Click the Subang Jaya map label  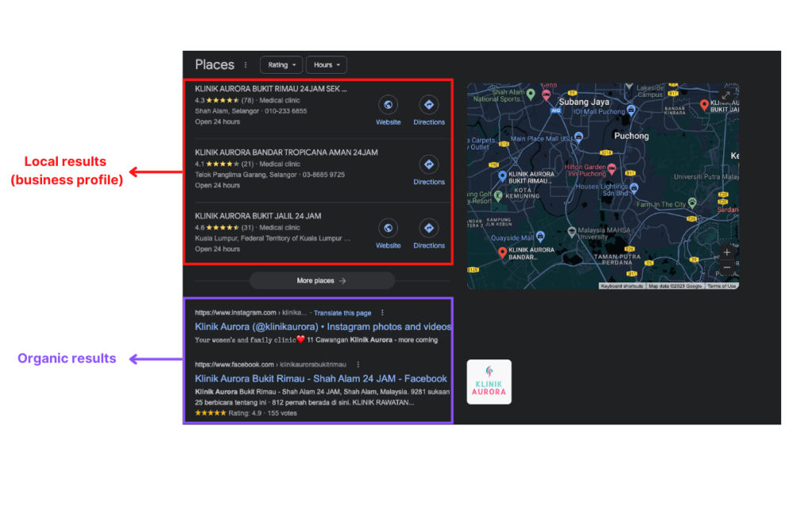(x=584, y=102)
